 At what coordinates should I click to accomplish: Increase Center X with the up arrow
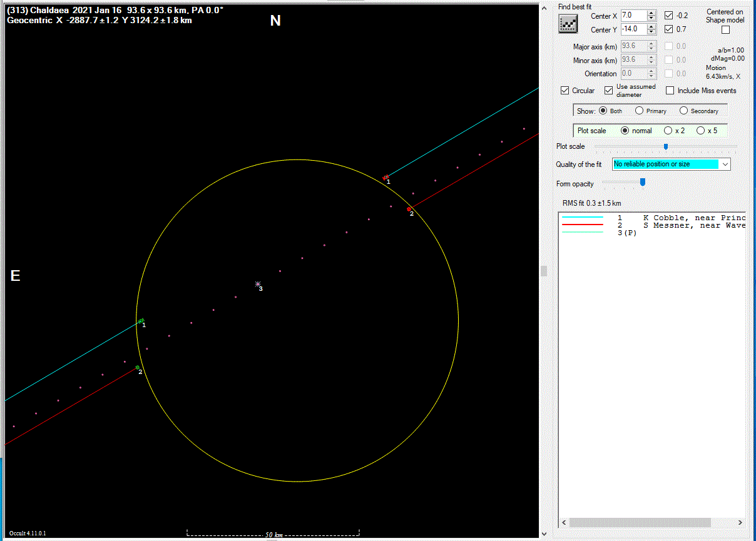651,13
